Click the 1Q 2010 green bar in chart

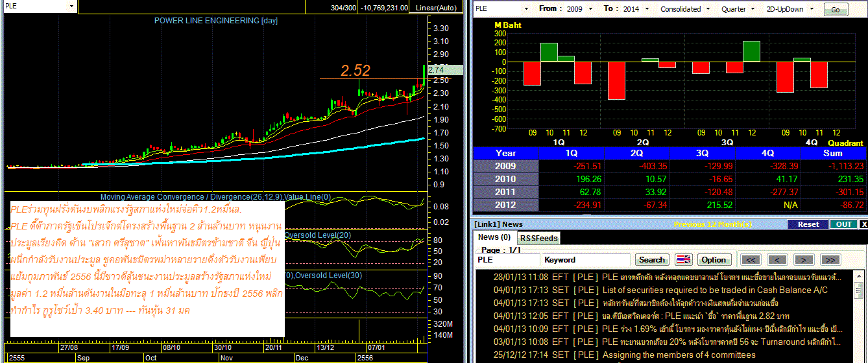[549, 52]
